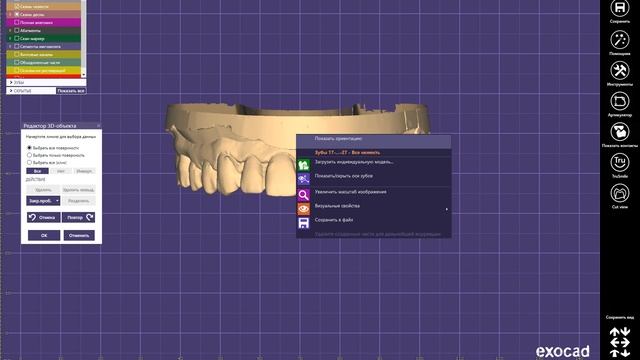Click the magnifier zoom icon in context menu
The width and height of the screenshot is (640, 360).
pyautogui.click(x=303, y=195)
